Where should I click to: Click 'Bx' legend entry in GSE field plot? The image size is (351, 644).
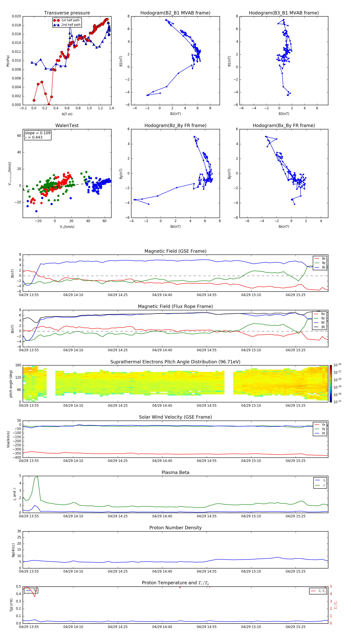320,259
